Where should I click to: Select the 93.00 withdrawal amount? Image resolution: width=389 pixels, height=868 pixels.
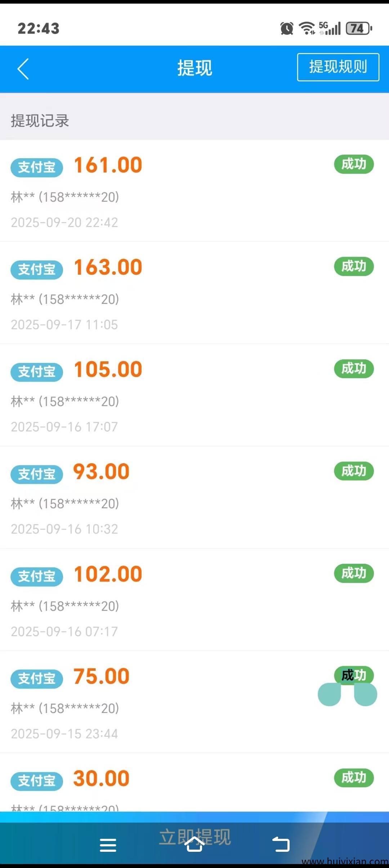[101, 471]
